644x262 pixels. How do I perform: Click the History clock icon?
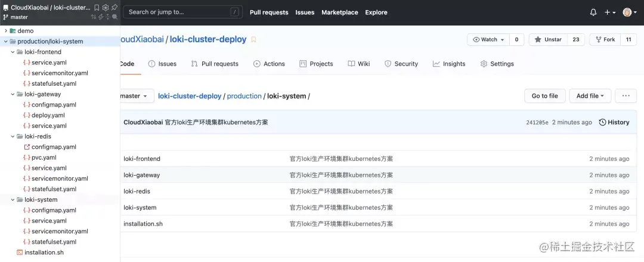pos(603,122)
